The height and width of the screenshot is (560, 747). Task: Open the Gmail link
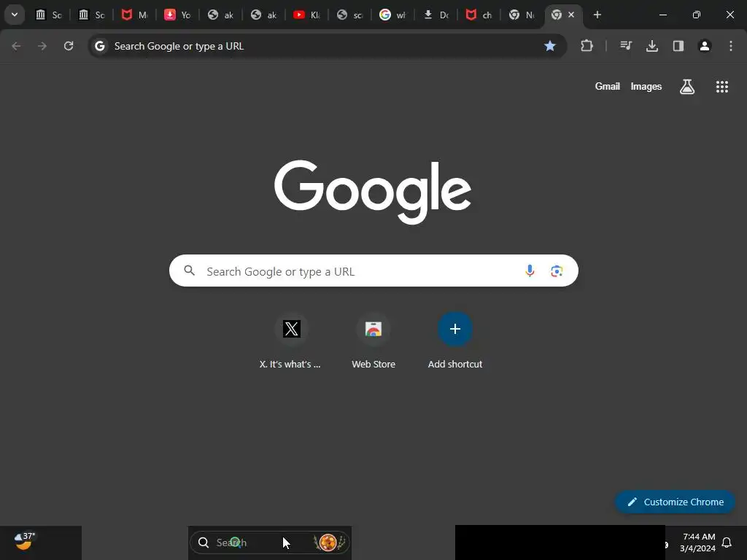(x=608, y=86)
